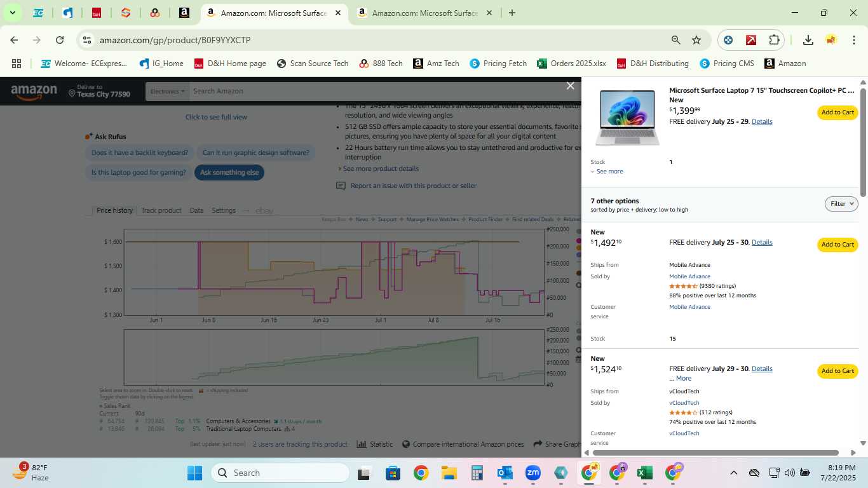Ask Rufus about graphic design software
This screenshot has height=488, width=868.
click(255, 152)
